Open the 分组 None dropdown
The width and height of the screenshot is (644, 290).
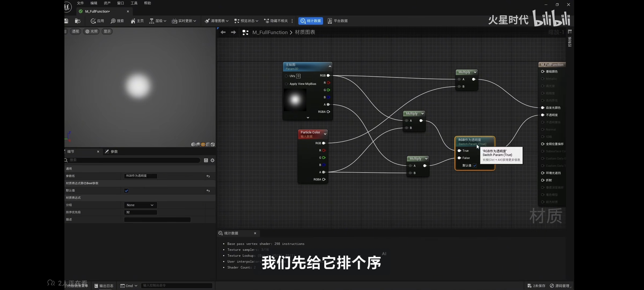click(x=140, y=205)
